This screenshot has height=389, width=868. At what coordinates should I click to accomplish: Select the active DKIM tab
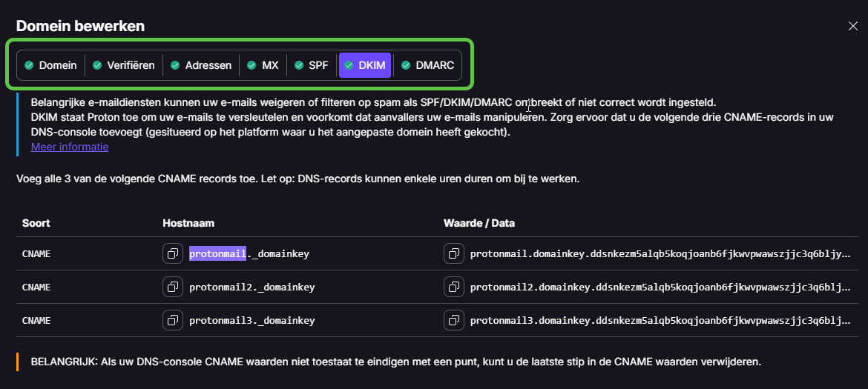(x=365, y=65)
